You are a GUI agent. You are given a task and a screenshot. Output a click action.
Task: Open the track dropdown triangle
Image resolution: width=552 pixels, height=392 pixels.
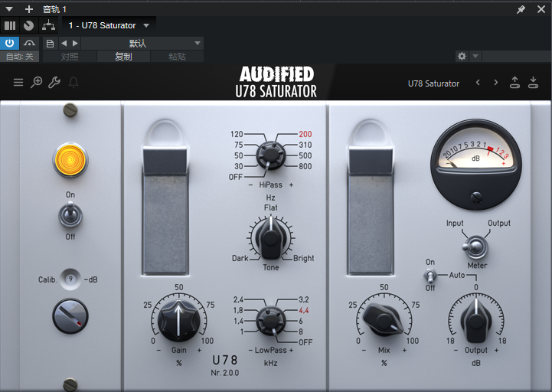(9, 9)
